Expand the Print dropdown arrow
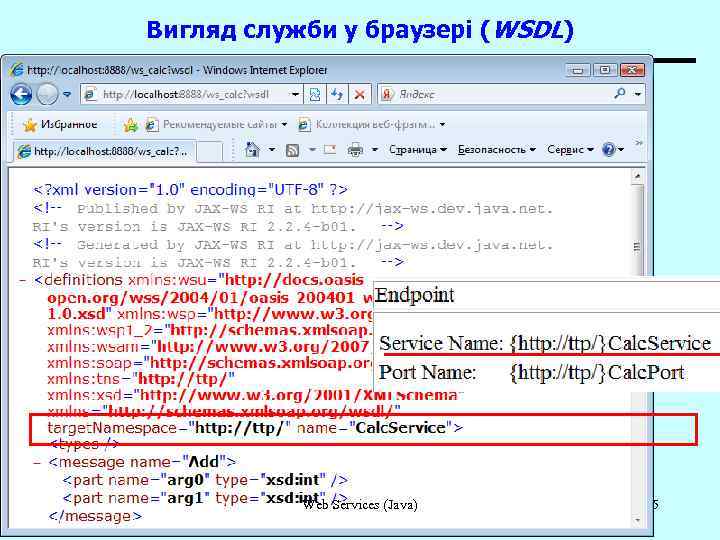720x540 pixels. click(x=375, y=150)
